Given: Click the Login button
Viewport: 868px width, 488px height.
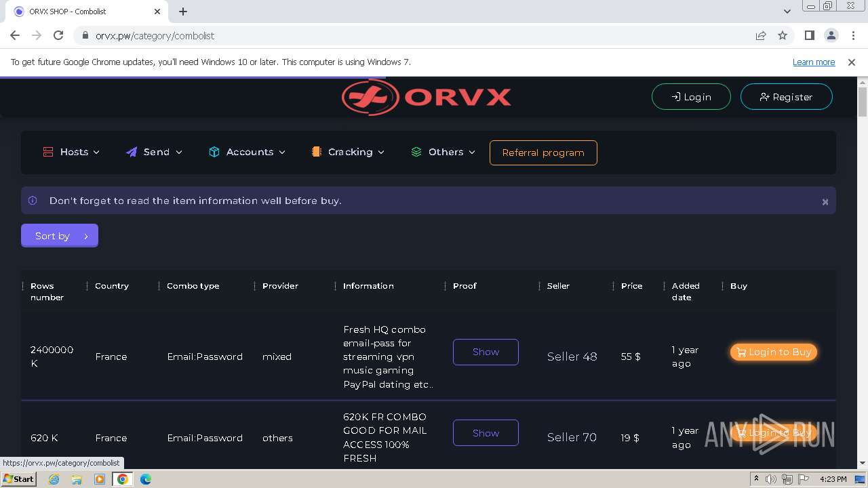Looking at the screenshot, I should 691,97.
